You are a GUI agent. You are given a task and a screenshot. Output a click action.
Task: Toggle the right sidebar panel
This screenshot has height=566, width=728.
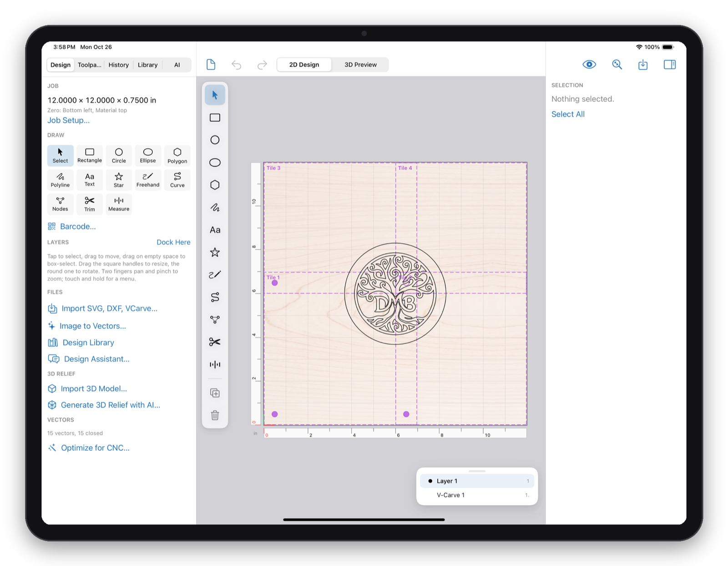pos(670,65)
